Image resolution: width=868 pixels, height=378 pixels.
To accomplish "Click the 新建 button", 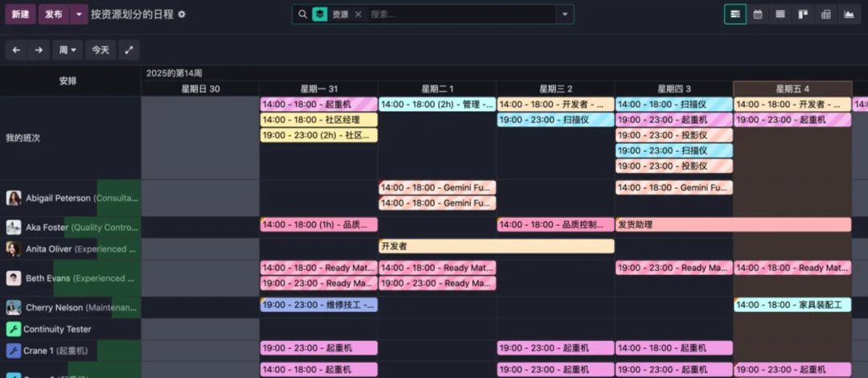I will [20, 14].
